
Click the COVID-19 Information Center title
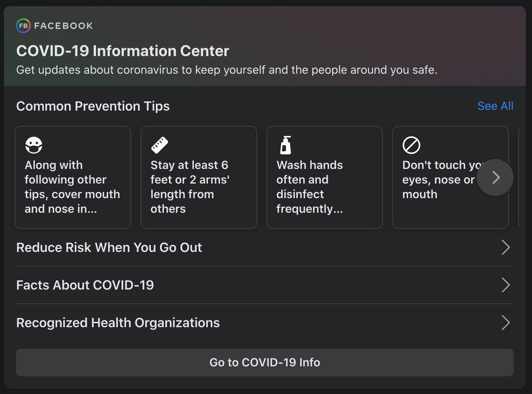[x=122, y=50]
